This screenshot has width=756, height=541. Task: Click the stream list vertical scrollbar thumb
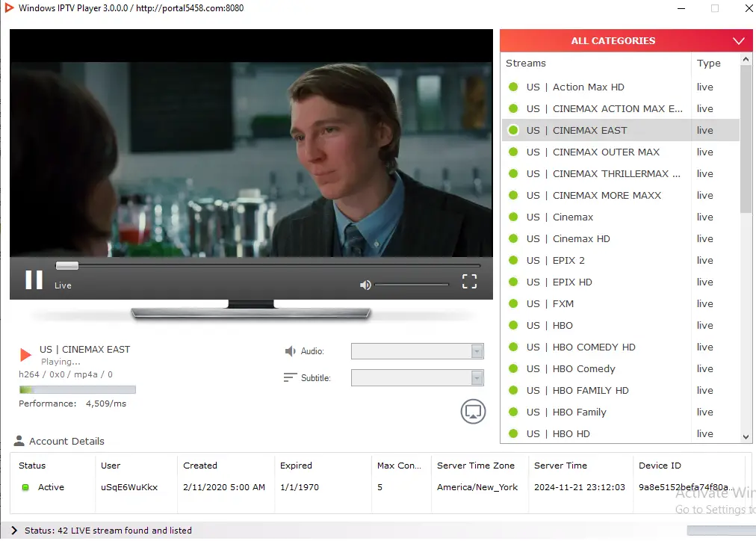(746, 138)
